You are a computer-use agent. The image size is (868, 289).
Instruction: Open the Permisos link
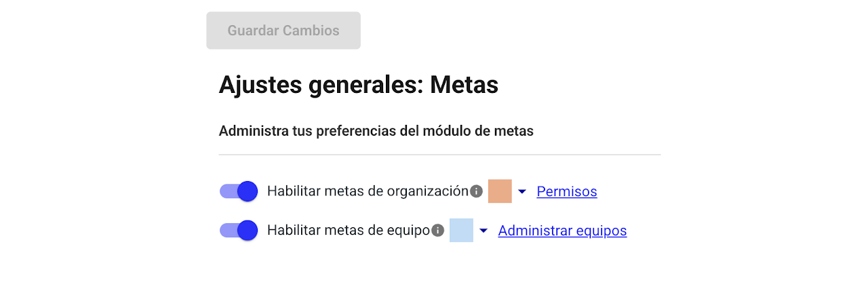tap(567, 192)
